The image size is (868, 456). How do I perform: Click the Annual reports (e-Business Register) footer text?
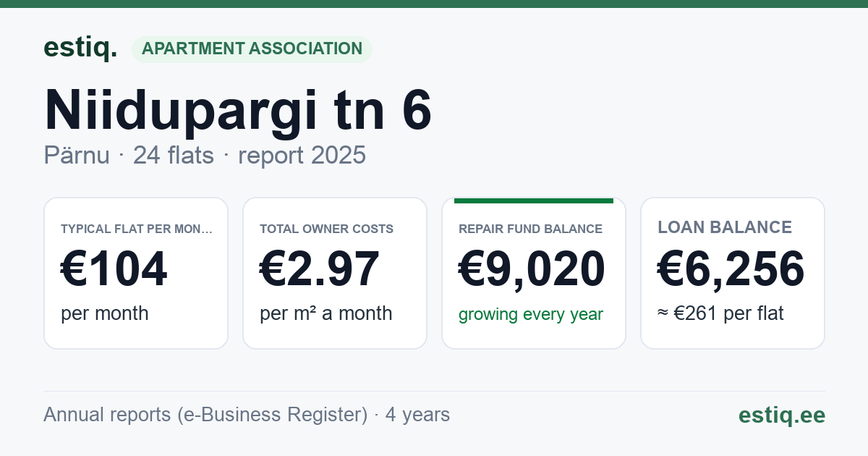(247, 415)
